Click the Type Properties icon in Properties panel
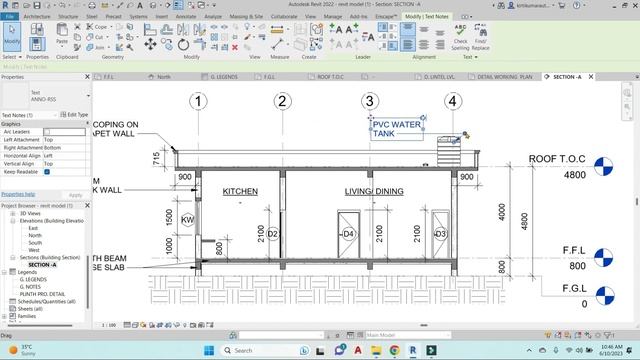 37,29
